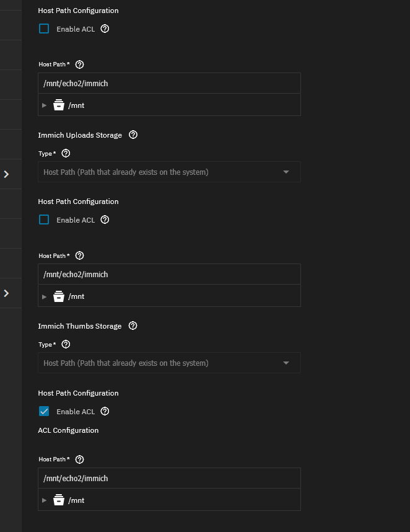Image resolution: width=410 pixels, height=532 pixels.
Task: Expand /mnt tree under Immich Uploads host path
Action: click(44, 296)
